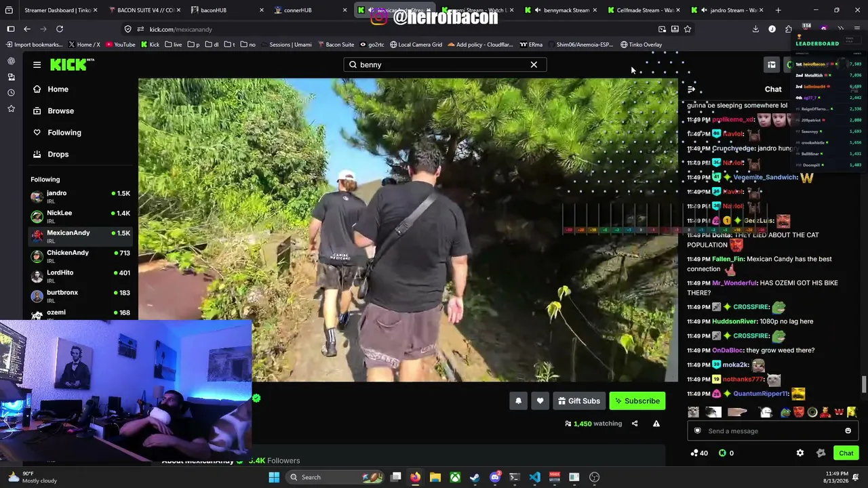Toggle stream notifications bell
This screenshot has height=488, width=868.
[x=518, y=401]
